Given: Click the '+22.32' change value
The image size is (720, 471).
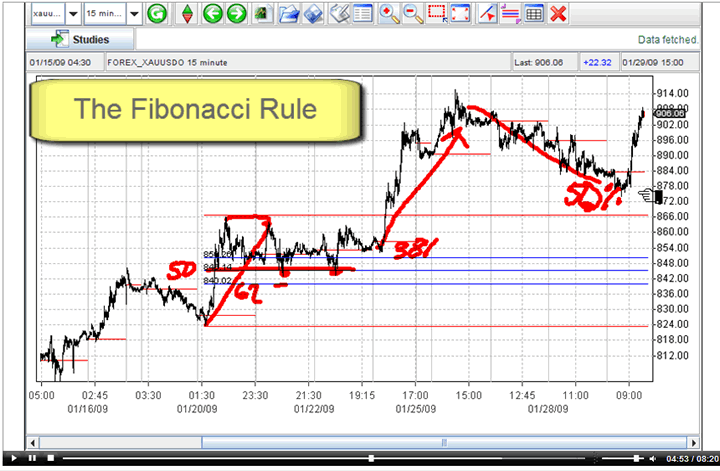Looking at the screenshot, I should 597,62.
